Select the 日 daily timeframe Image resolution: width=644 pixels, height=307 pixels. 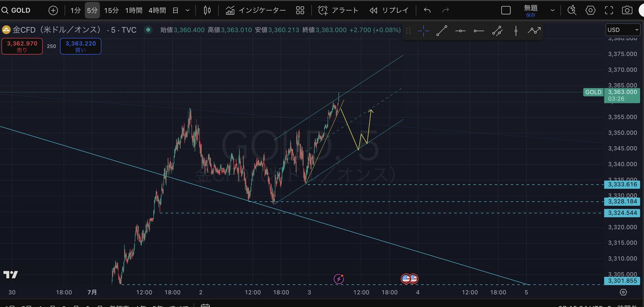coord(175,10)
